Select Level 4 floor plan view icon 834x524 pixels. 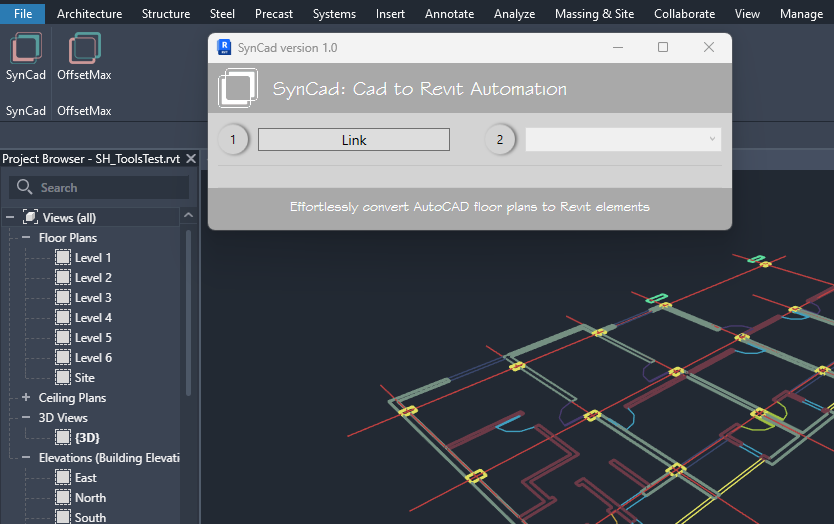pyautogui.click(x=63, y=318)
